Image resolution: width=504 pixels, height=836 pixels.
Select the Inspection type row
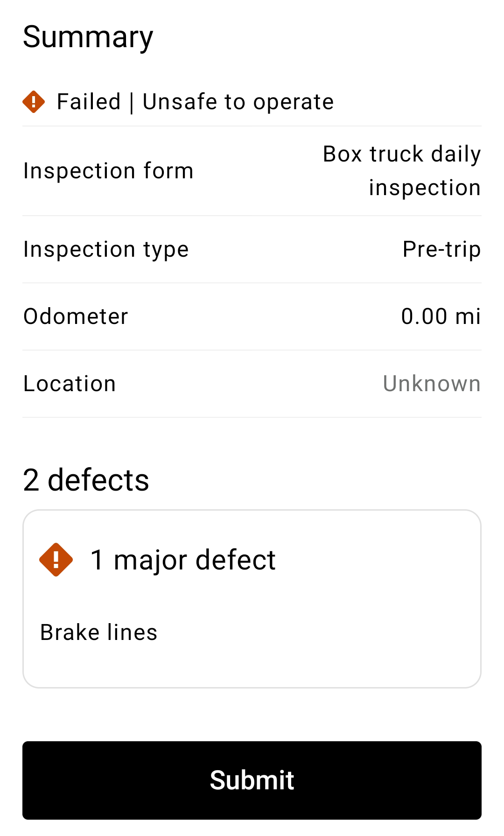coord(252,249)
